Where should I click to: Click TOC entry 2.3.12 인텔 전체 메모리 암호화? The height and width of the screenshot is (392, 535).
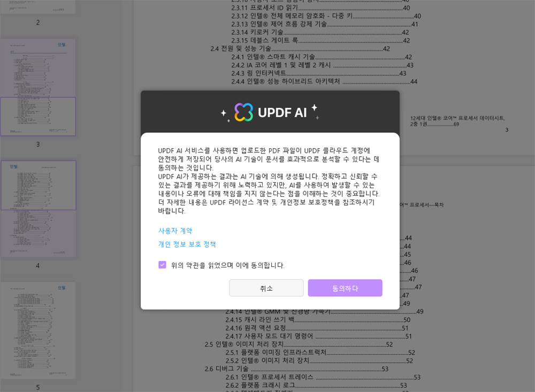point(326,16)
